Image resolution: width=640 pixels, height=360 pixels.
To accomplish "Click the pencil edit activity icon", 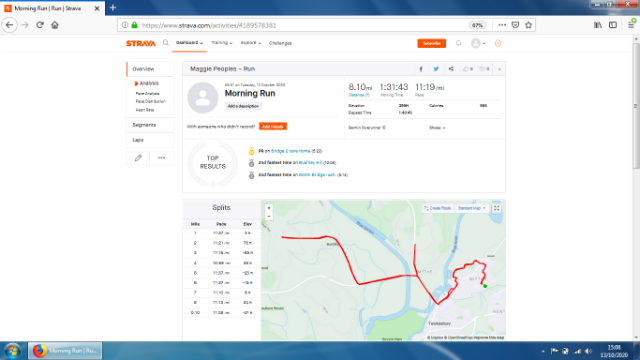I will coord(138,158).
